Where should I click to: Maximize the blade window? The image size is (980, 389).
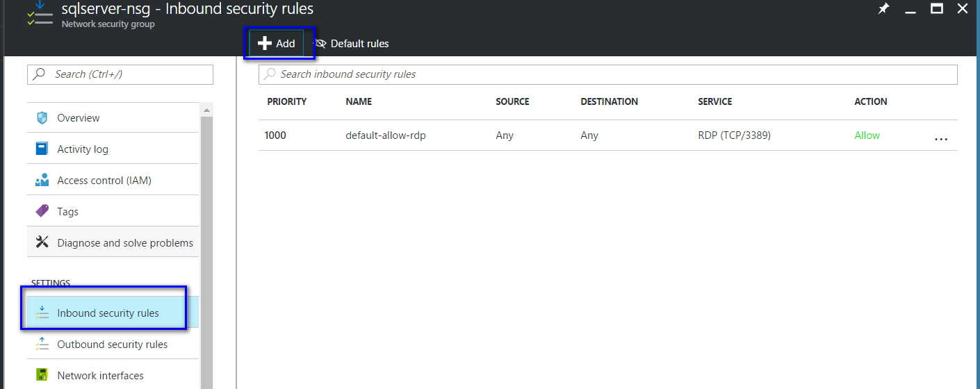coord(936,8)
